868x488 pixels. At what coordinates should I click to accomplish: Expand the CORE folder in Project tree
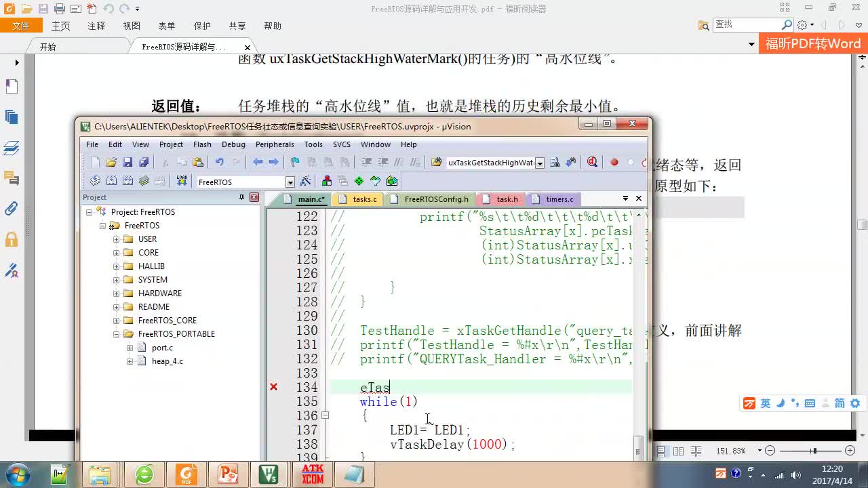116,253
